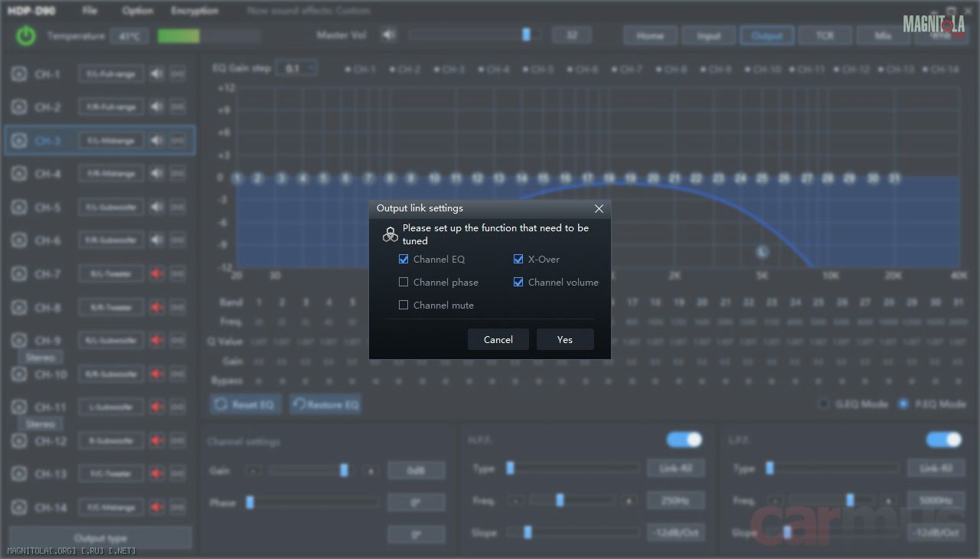Image resolution: width=980 pixels, height=559 pixels.
Task: Unmute CH-10 red speaker icon
Action: (157, 374)
